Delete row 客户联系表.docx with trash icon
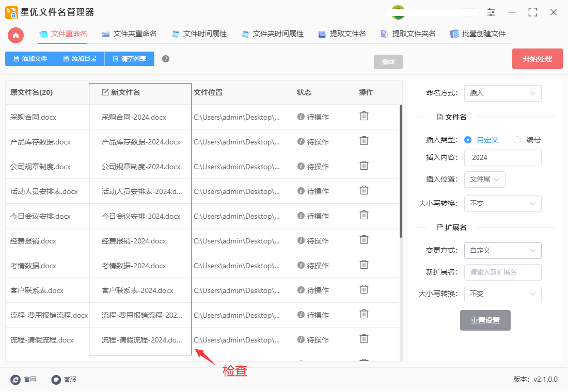The image size is (568, 392). coord(364,289)
